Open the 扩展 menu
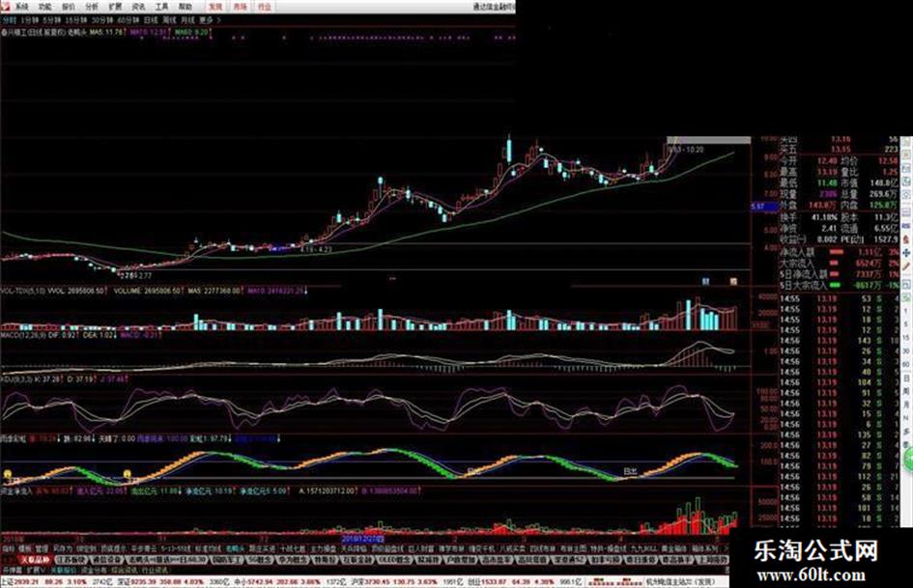The height and width of the screenshot is (588, 913). [115, 7]
